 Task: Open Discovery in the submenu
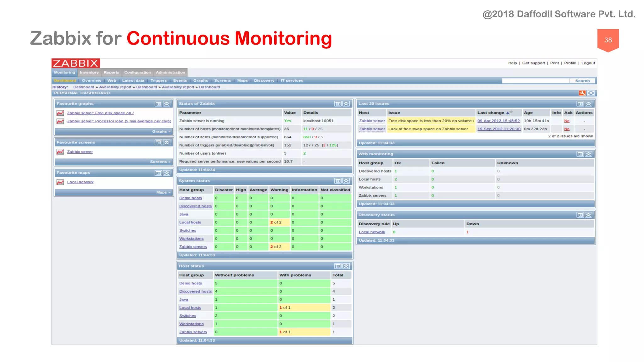[x=264, y=81]
